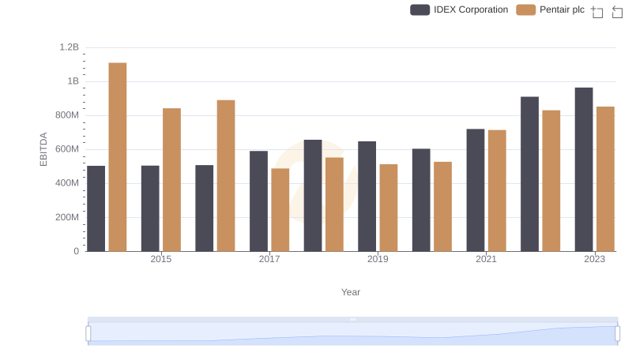Click the IDEX Corporation dark legend swatch
The height and width of the screenshot is (364, 632).
420,9
